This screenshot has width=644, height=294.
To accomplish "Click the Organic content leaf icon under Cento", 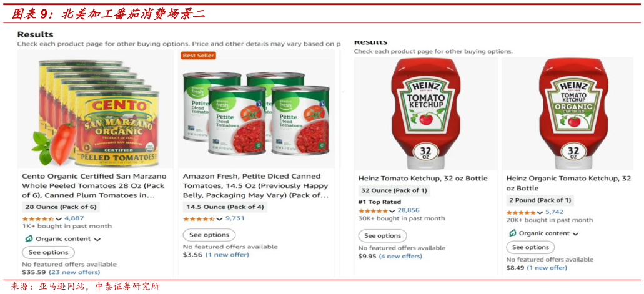I will tap(29, 238).
